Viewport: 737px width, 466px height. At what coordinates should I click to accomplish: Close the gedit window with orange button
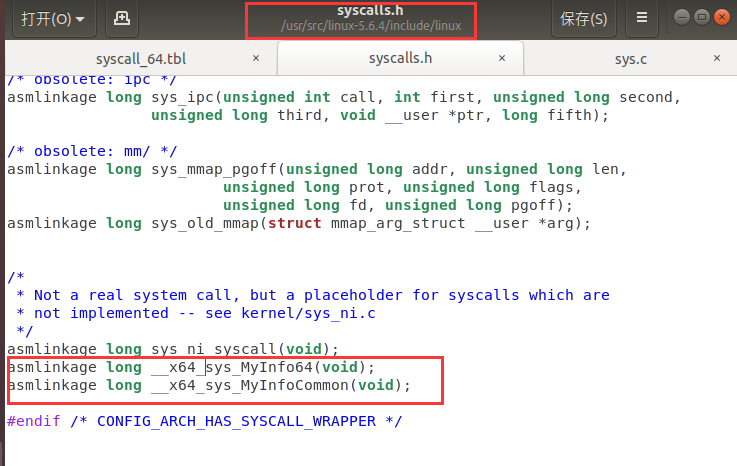(x=721, y=17)
